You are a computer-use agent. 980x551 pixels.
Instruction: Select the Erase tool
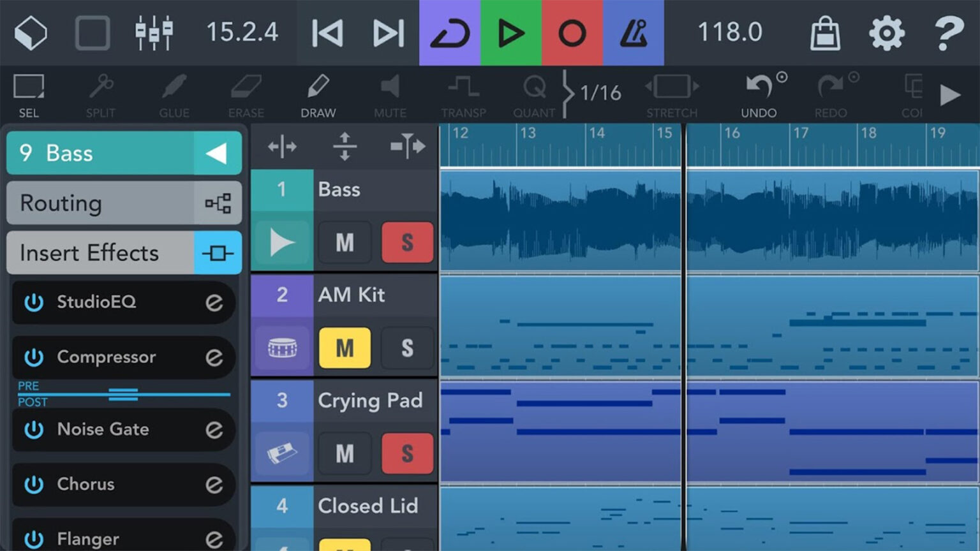click(x=245, y=92)
